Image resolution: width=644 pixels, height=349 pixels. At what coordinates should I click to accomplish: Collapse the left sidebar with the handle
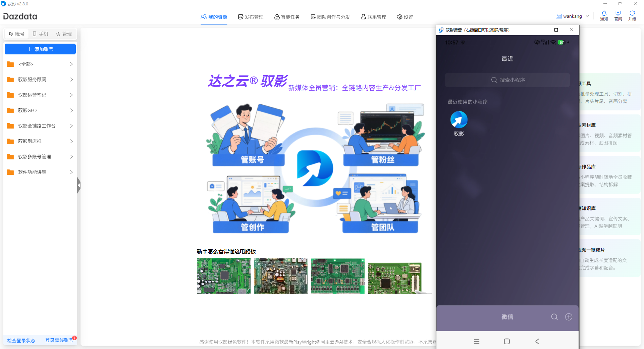78,185
